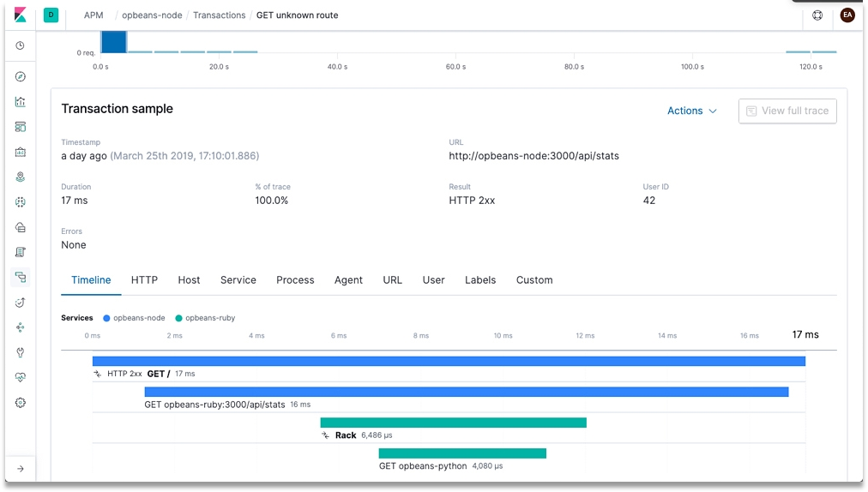This screenshot has height=492, width=868.
Task: Select the green Rack span bar
Action: point(453,423)
